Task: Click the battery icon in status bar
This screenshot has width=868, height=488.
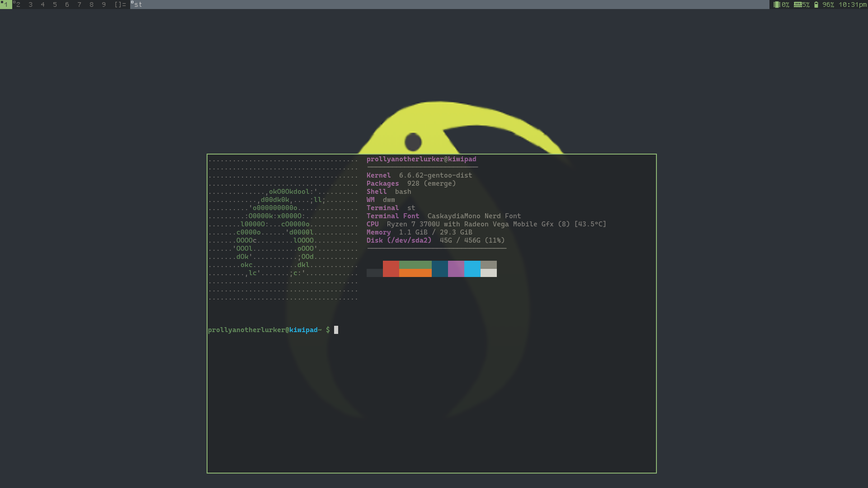Action: [x=816, y=5]
